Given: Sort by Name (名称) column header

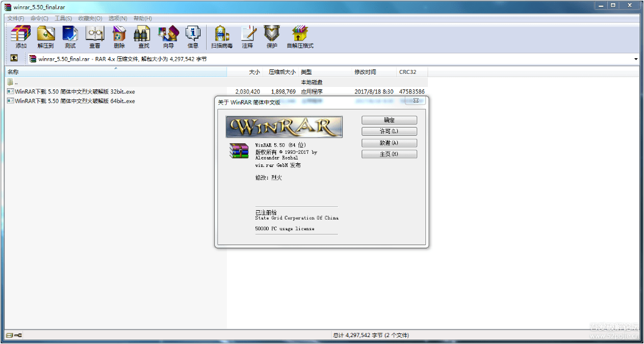Looking at the screenshot, I should [116, 72].
